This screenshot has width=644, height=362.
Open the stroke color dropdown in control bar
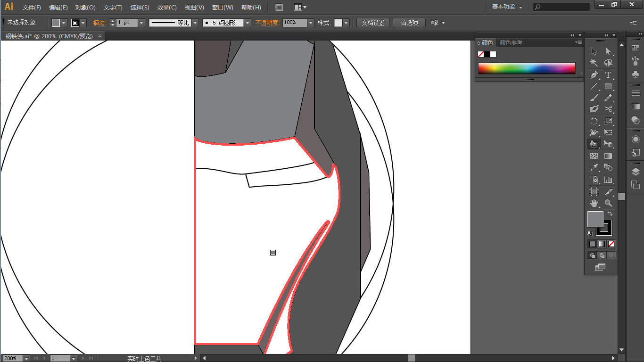pyautogui.click(x=83, y=23)
